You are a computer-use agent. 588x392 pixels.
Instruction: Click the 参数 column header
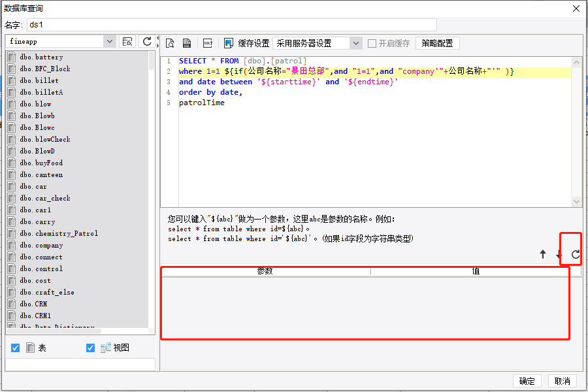click(266, 271)
